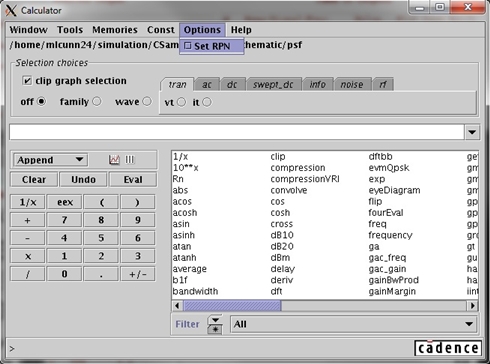
Task: Open the Memories menu
Action: (115, 30)
